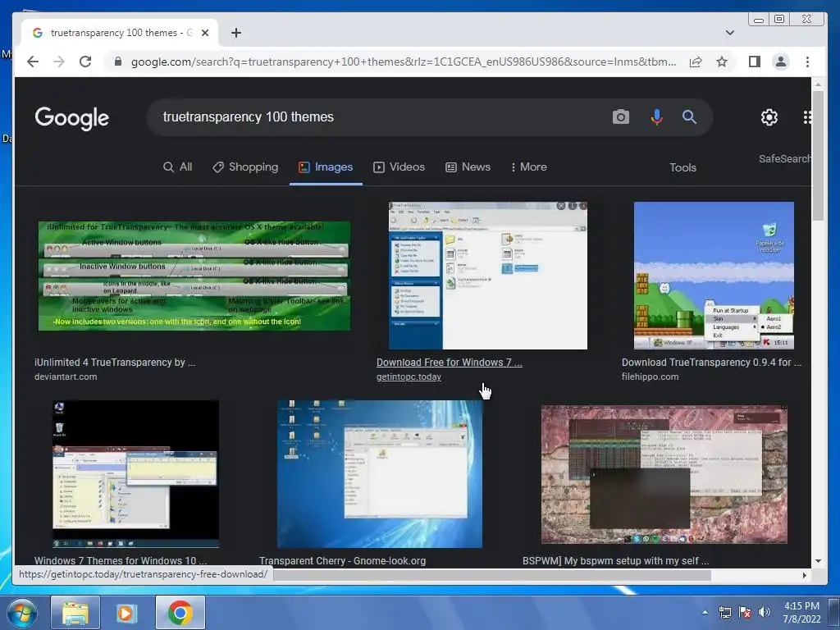The width and height of the screenshot is (840, 630).
Task: Open the BSPWM setup thumbnail
Action: click(664, 474)
